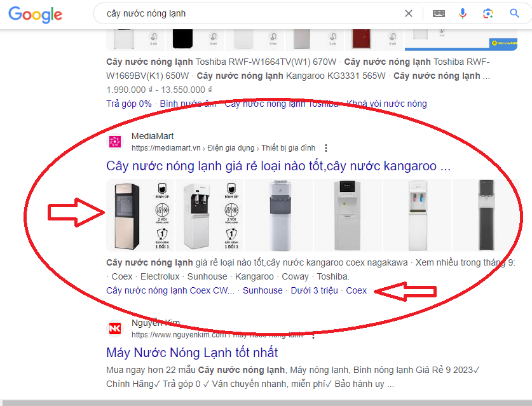Click the mediamart.vn breadcrumb URL
Viewport: 532px width, 406px height.
coord(223,148)
